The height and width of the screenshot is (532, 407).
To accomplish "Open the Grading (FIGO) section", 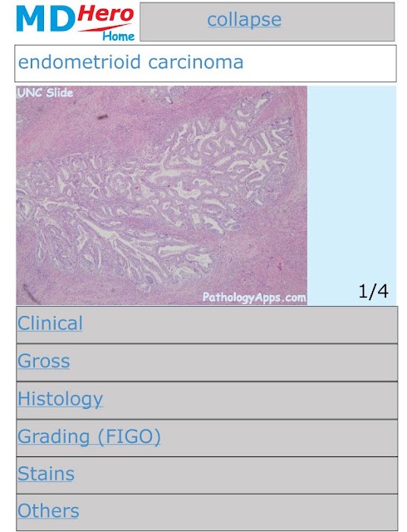I will 89,436.
